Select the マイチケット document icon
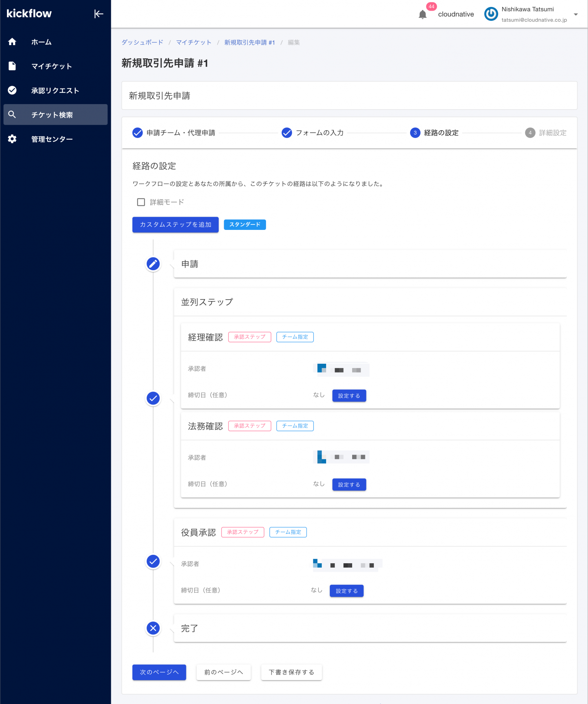This screenshot has height=704, width=588. [12, 66]
